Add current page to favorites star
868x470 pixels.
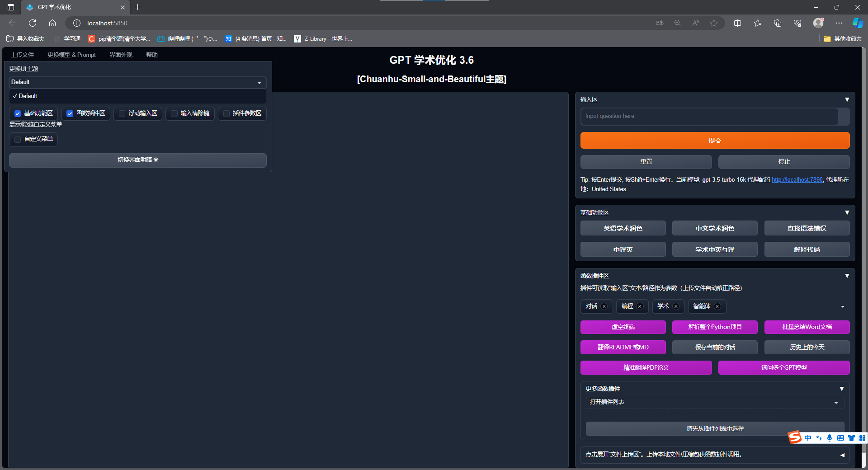click(x=715, y=23)
